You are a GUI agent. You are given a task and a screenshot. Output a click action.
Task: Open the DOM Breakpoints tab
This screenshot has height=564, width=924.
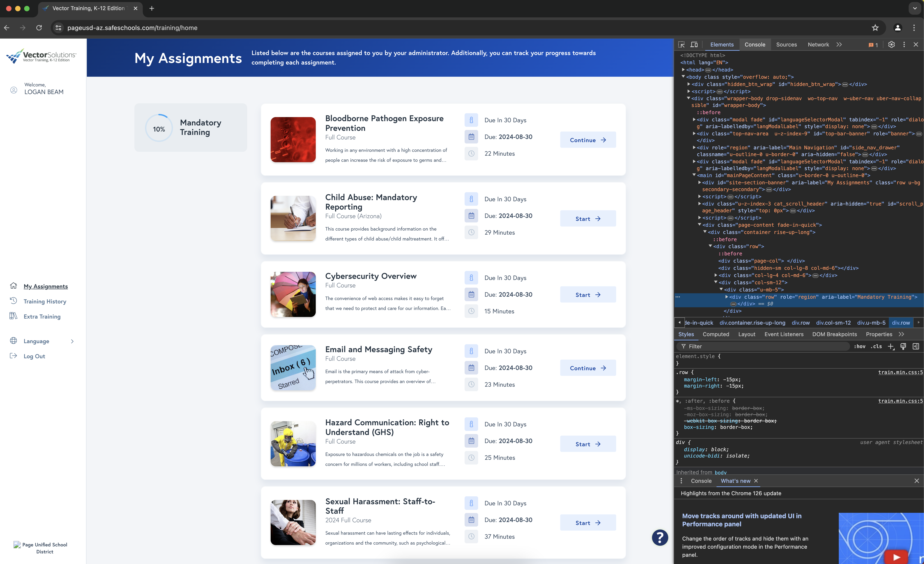pos(834,334)
